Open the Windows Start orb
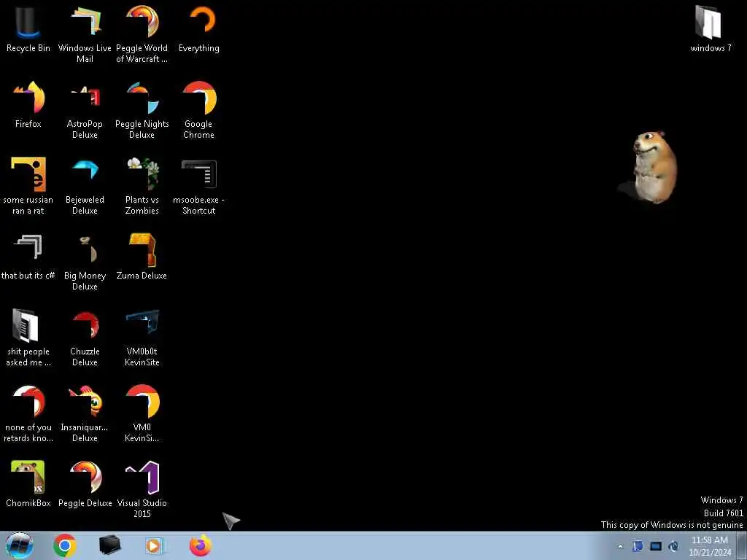This screenshot has width=747, height=560. coord(20,545)
